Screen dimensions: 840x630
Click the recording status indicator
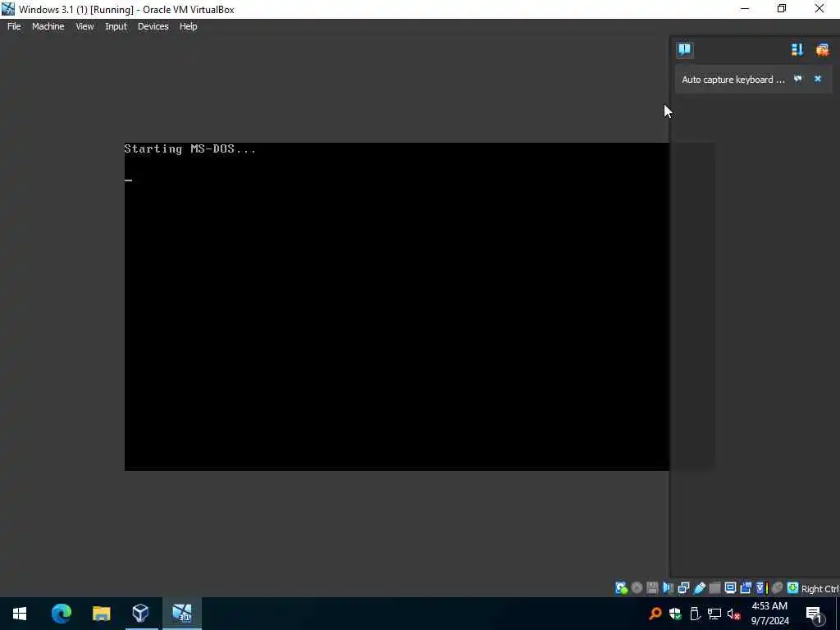point(746,588)
